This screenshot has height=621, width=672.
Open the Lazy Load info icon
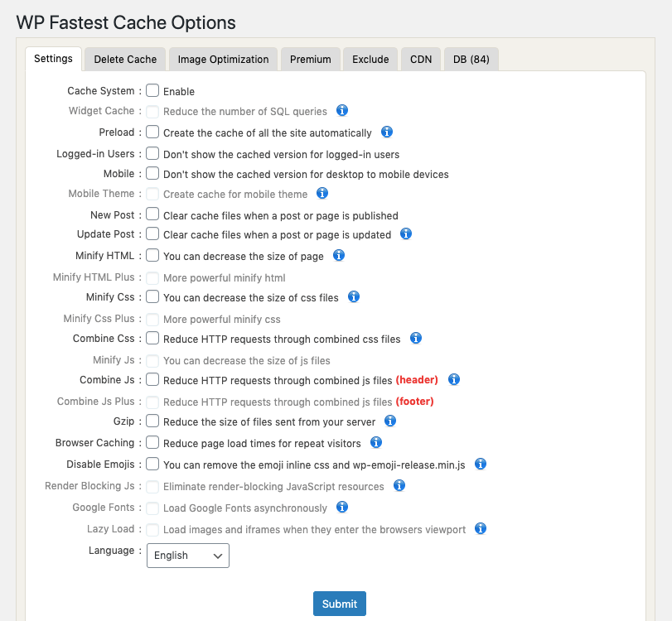(x=480, y=528)
